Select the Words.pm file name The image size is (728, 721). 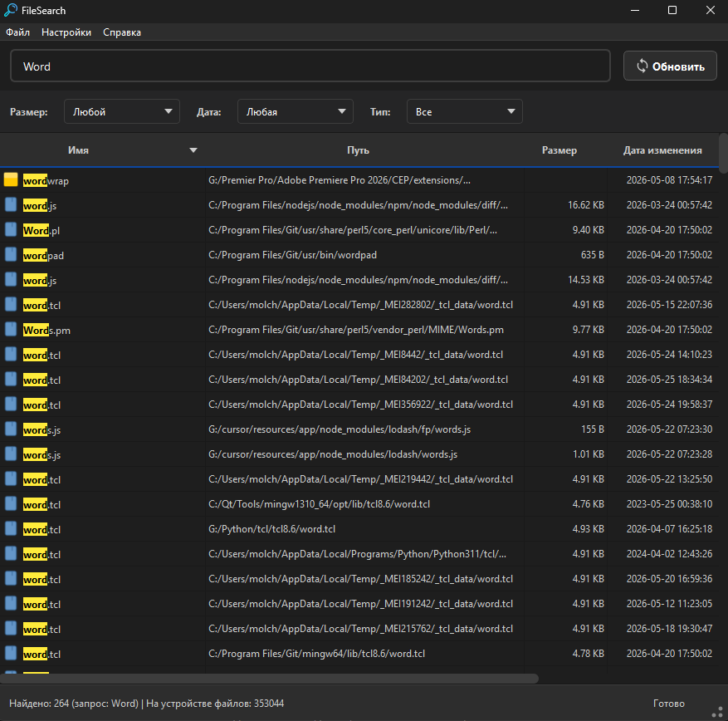click(46, 331)
